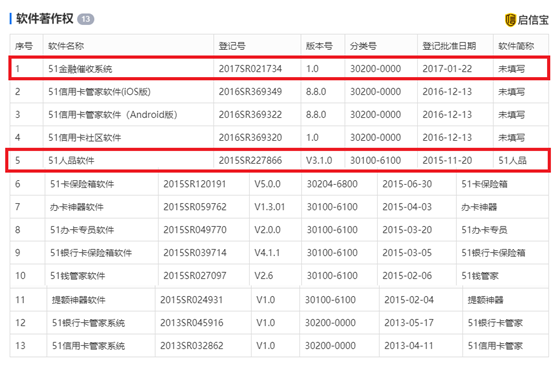Click the 登记号 column header

[x=232, y=46]
